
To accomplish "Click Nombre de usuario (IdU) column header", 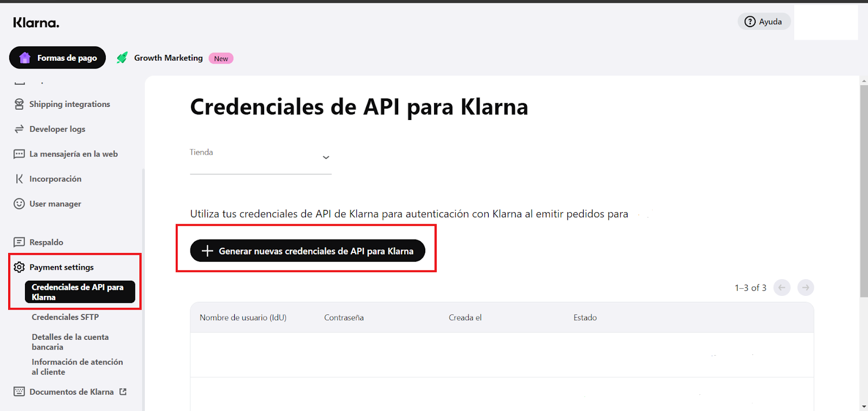I will [x=243, y=318].
